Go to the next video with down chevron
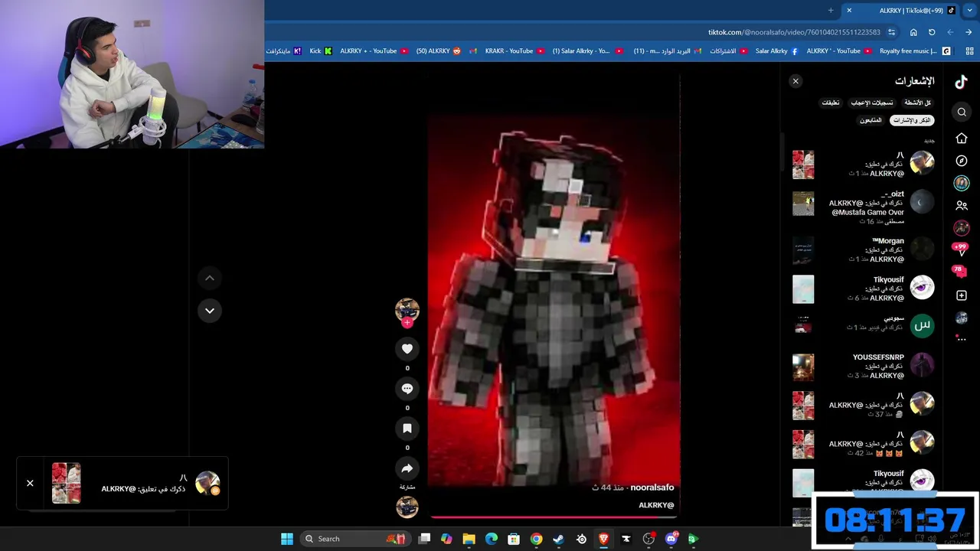This screenshot has width=980, height=551. click(209, 311)
